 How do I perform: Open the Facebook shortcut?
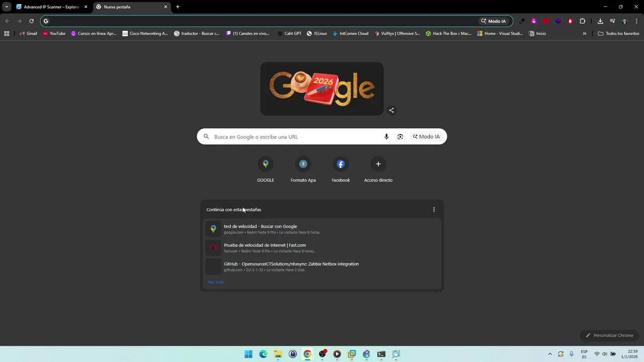[341, 170]
